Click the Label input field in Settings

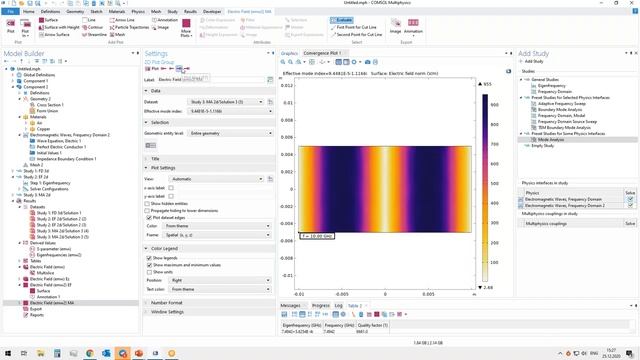pyautogui.click(x=211, y=80)
